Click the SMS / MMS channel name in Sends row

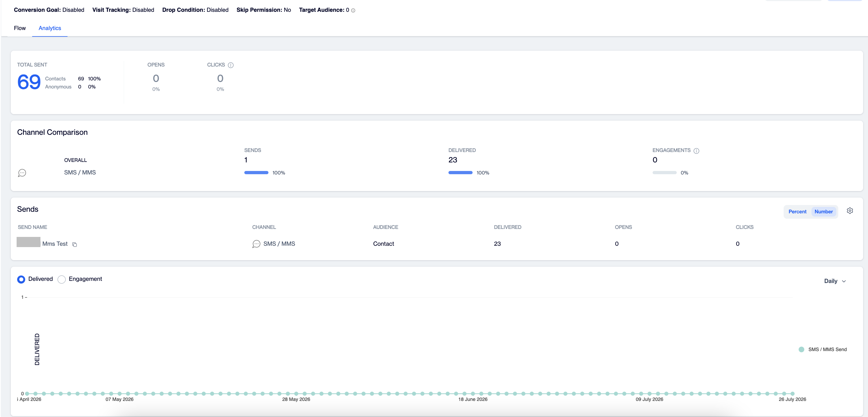point(279,244)
